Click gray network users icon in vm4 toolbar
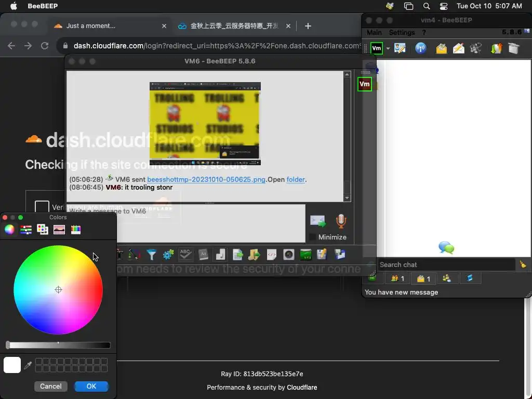Image resolution: width=532 pixels, height=399 pixels. [476, 48]
